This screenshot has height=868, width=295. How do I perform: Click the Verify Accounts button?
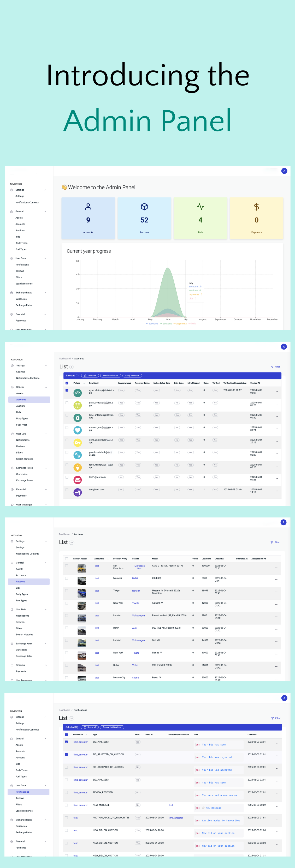pyautogui.click(x=132, y=376)
